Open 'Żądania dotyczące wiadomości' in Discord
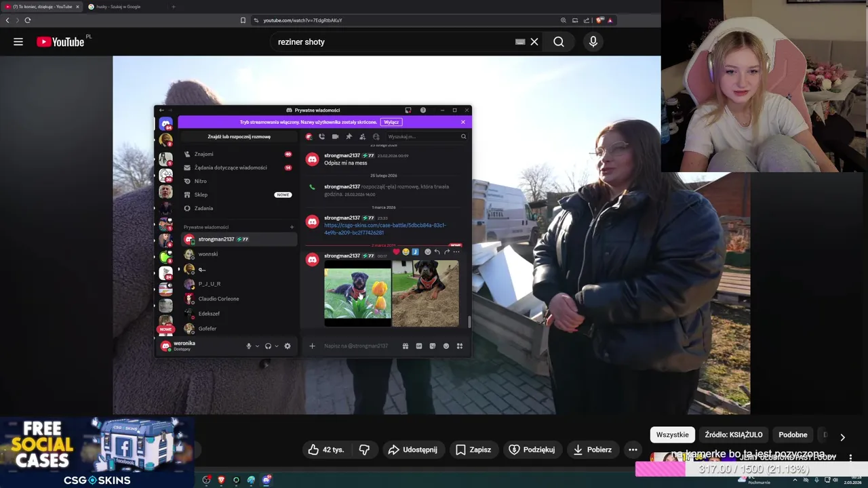The height and width of the screenshot is (488, 868). click(237, 167)
